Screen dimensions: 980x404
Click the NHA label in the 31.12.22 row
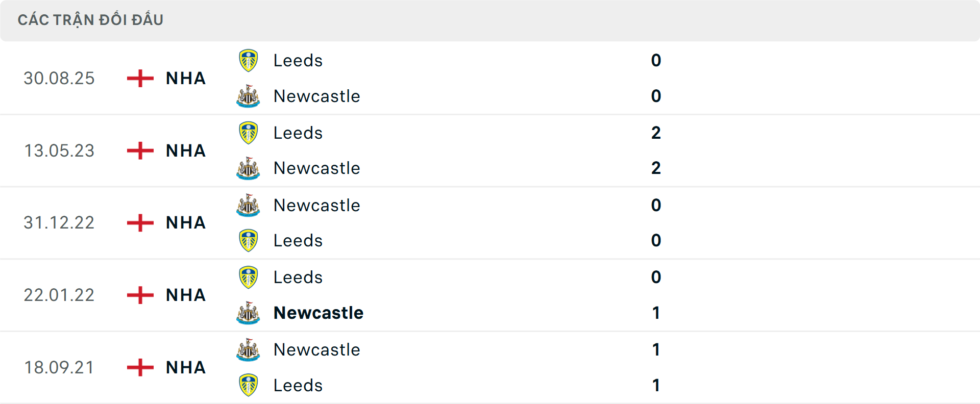click(x=185, y=222)
